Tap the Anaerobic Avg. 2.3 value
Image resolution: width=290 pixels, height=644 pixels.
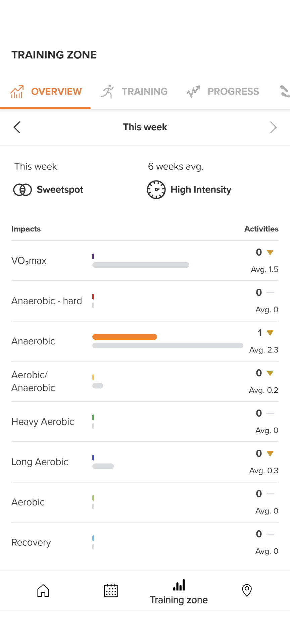pos(263,350)
